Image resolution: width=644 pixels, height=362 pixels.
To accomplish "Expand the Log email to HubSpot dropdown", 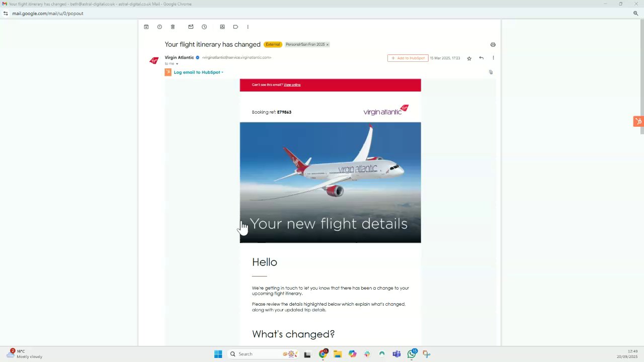I will pos(222,72).
